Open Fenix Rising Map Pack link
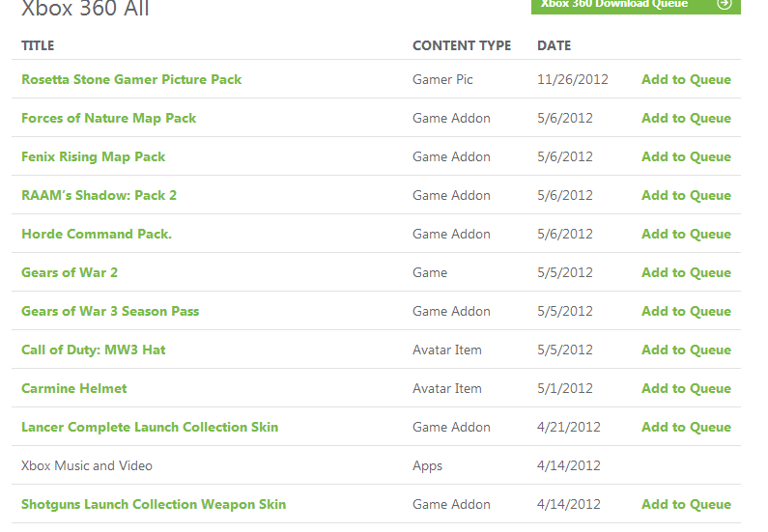 click(93, 156)
